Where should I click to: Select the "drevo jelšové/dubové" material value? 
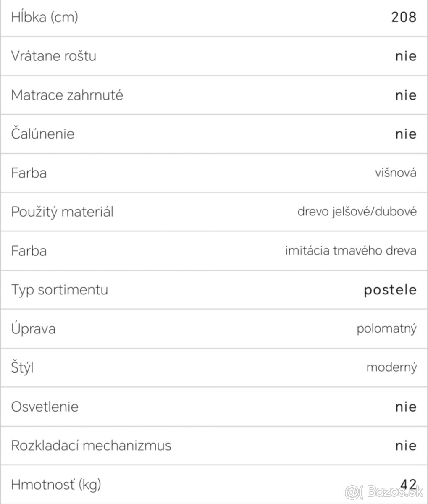pos(357,212)
